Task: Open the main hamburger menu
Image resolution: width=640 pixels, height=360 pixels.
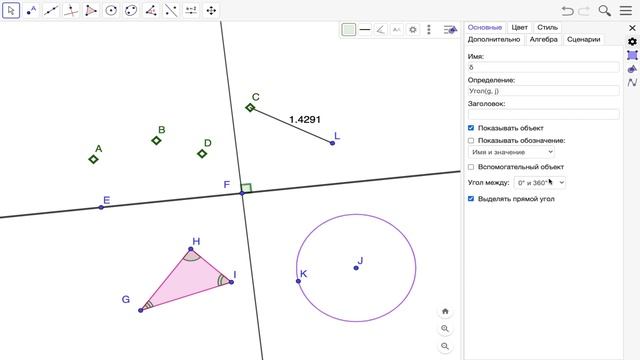Action: tap(626, 11)
